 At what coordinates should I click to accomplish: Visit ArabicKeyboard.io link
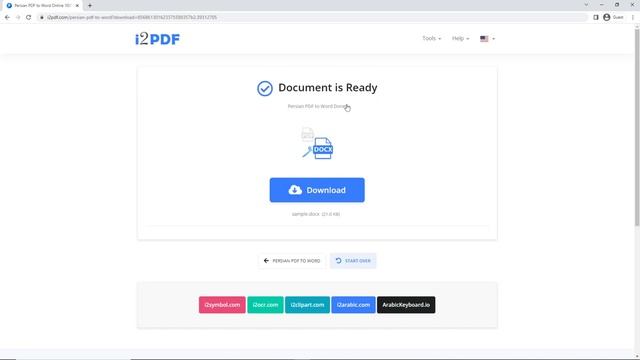tap(406, 305)
